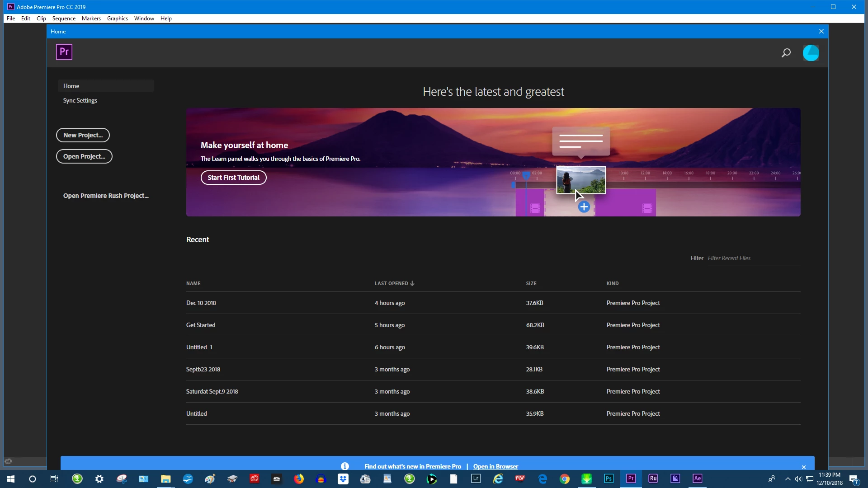Click the Creative Cloud taskbar icon

click(255, 479)
